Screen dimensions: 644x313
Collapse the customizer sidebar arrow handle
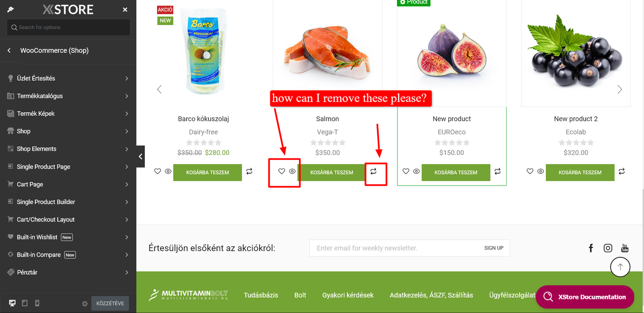(140, 156)
